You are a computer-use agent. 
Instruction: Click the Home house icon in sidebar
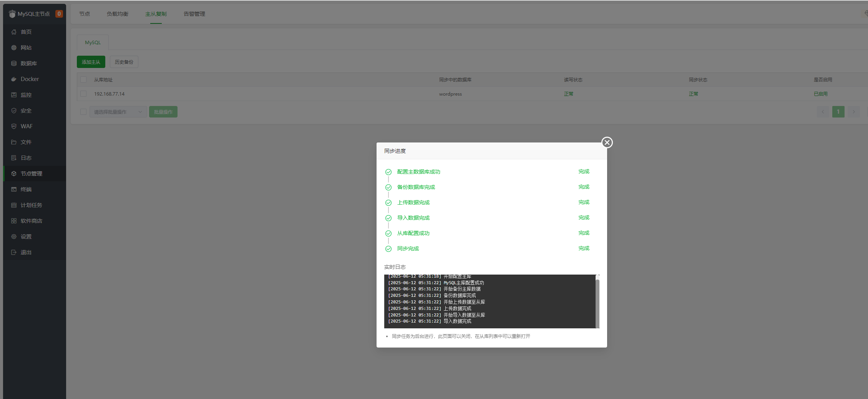tap(14, 32)
